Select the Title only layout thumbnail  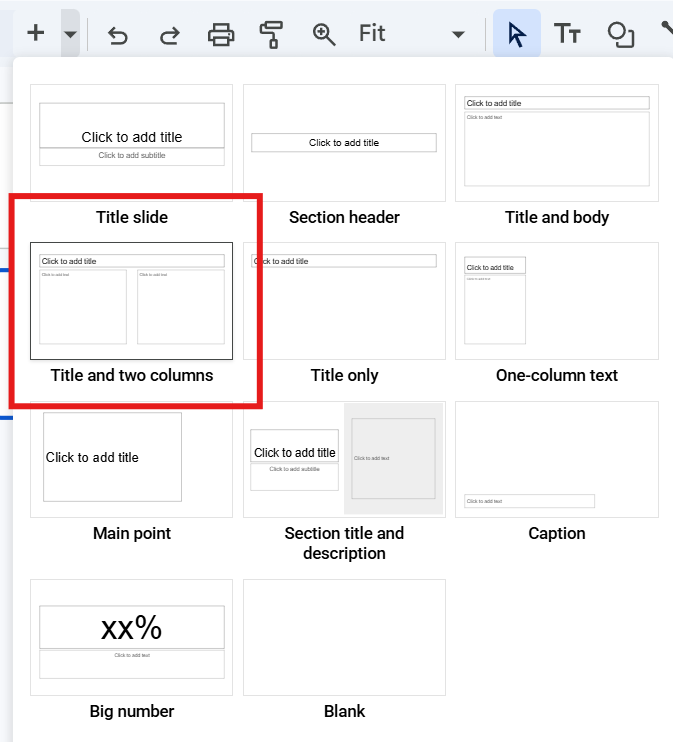(x=345, y=300)
